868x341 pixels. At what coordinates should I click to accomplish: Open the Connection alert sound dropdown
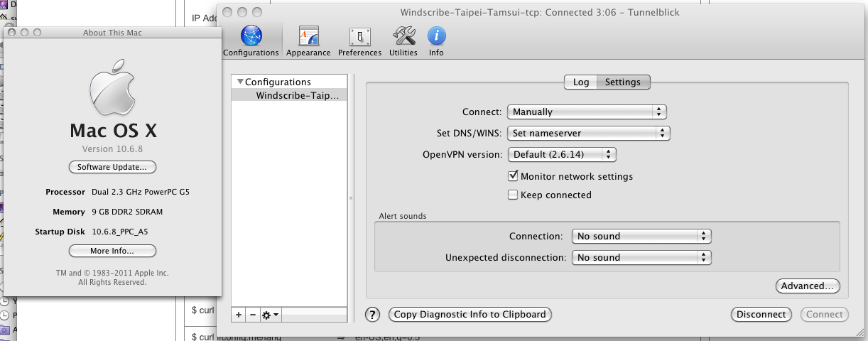point(641,236)
